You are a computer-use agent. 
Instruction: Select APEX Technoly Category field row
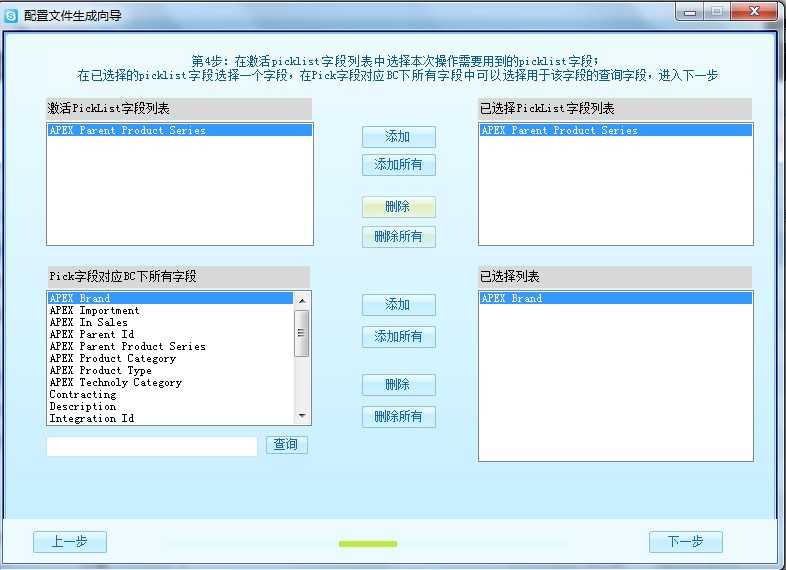pyautogui.click(x=170, y=383)
